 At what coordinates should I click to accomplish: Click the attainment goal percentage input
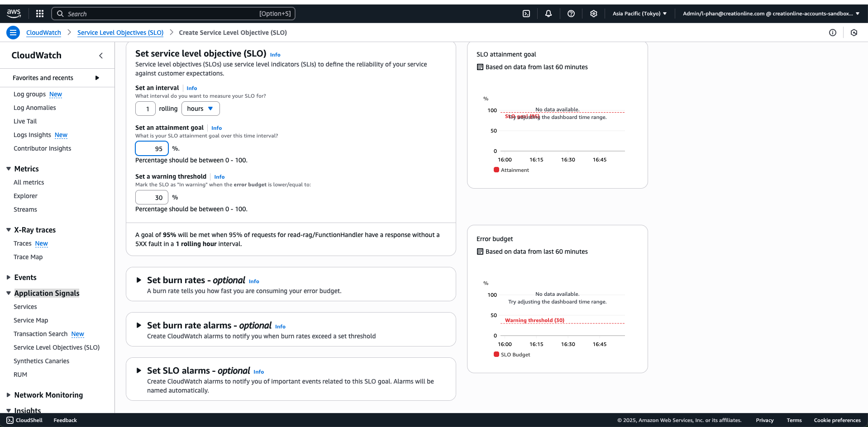152,148
